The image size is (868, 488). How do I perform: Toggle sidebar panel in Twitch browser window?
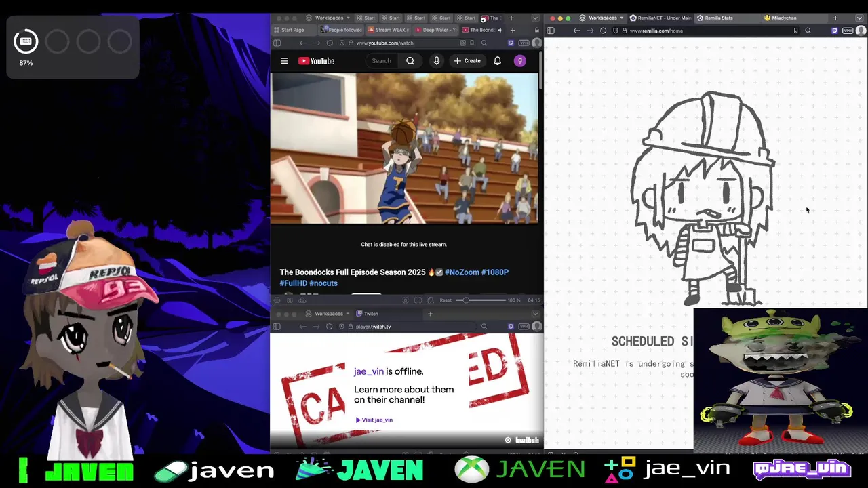[277, 327]
